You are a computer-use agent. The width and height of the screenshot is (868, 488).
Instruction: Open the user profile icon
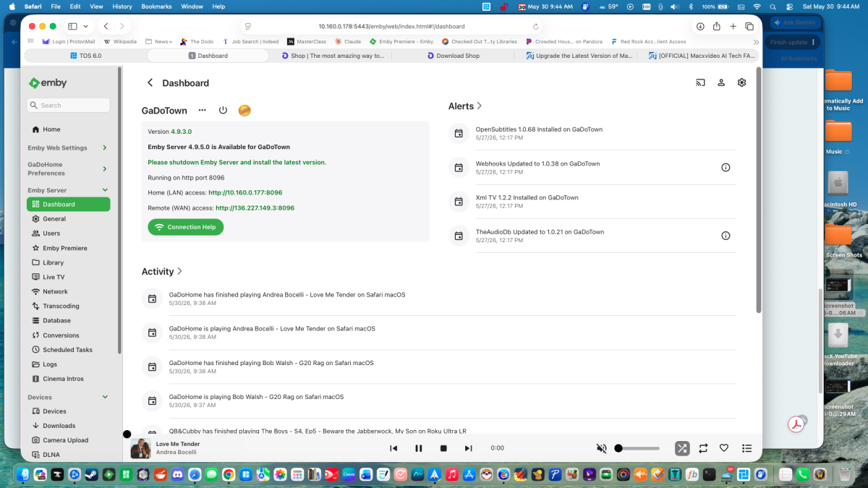[x=721, y=82]
